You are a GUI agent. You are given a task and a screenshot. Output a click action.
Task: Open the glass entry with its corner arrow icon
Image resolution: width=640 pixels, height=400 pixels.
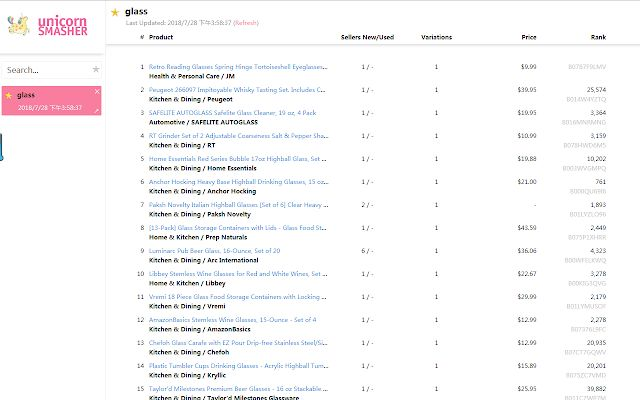[x=97, y=110]
